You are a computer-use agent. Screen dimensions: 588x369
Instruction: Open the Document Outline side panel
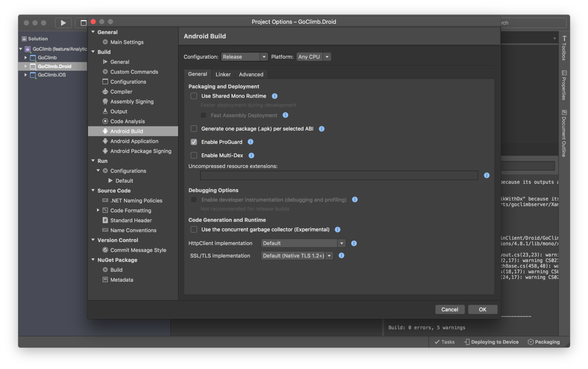click(x=564, y=133)
